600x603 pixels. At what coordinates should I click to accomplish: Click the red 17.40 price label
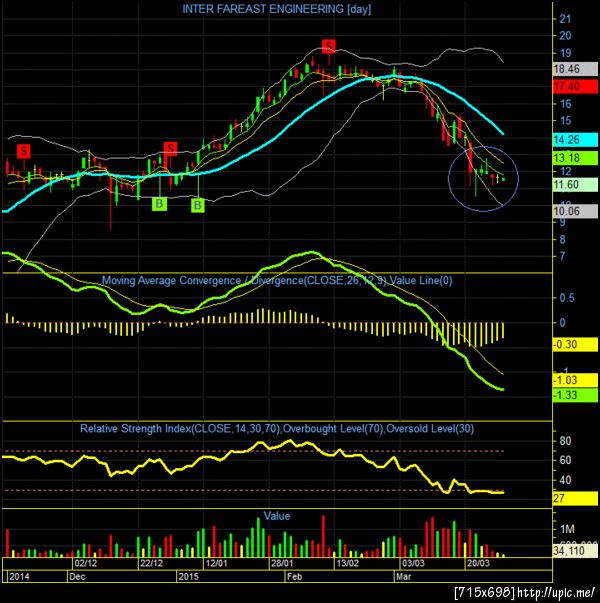pyautogui.click(x=575, y=86)
